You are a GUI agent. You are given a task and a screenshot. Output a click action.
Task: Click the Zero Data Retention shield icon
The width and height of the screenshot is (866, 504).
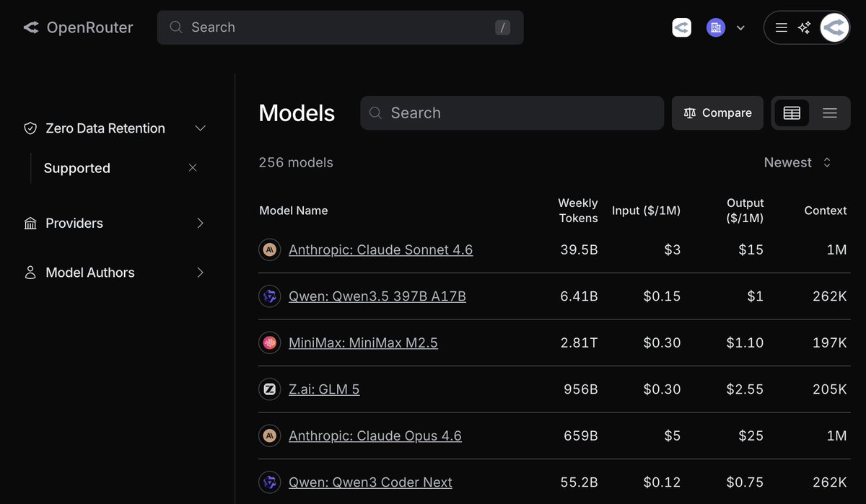tap(30, 128)
